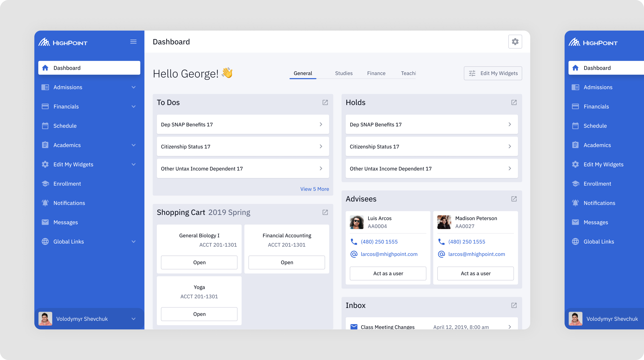Expand the Academics menu chevron
Image resolution: width=644 pixels, height=360 pixels.
(x=133, y=145)
